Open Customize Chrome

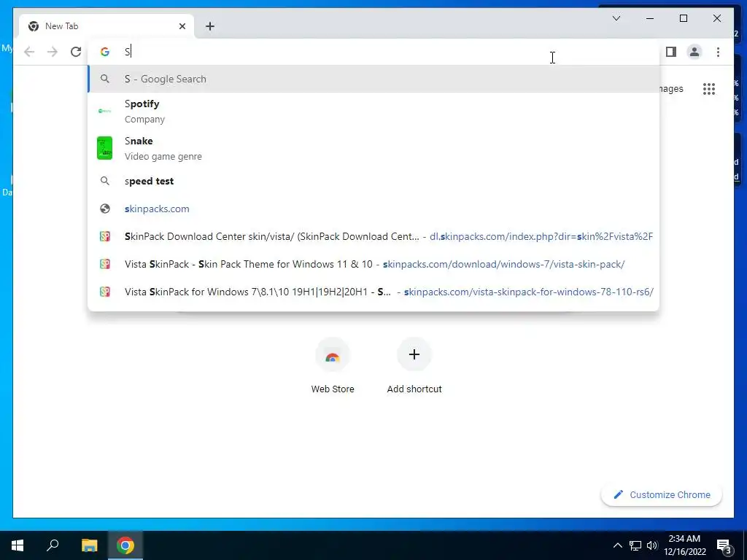[662, 495]
